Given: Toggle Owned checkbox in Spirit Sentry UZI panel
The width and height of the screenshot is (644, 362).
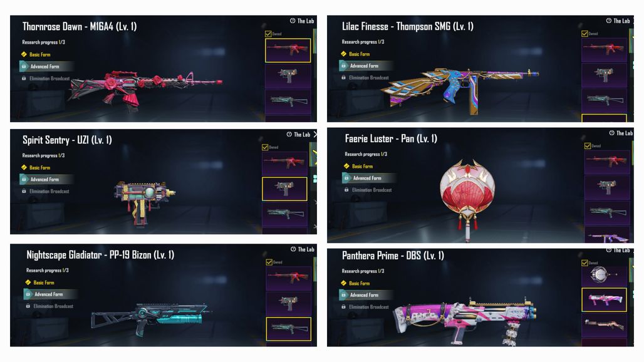Looking at the screenshot, I should [x=265, y=147].
